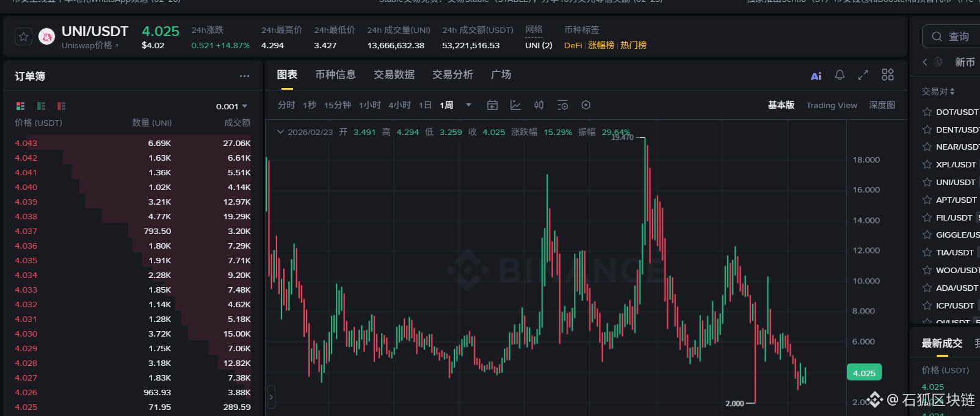Open the 0.001 price precision dropdown
This screenshot has width=980, height=416.
tap(231, 106)
